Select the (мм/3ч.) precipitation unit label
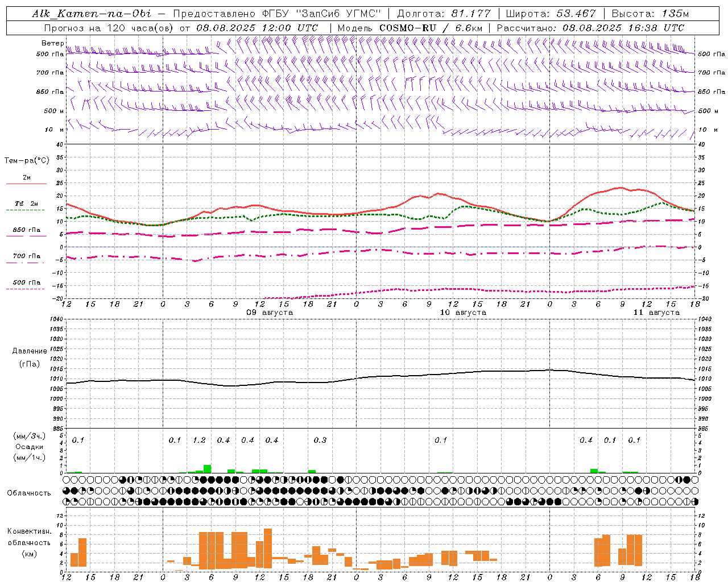The width and height of the screenshot is (728, 582). coord(30,436)
